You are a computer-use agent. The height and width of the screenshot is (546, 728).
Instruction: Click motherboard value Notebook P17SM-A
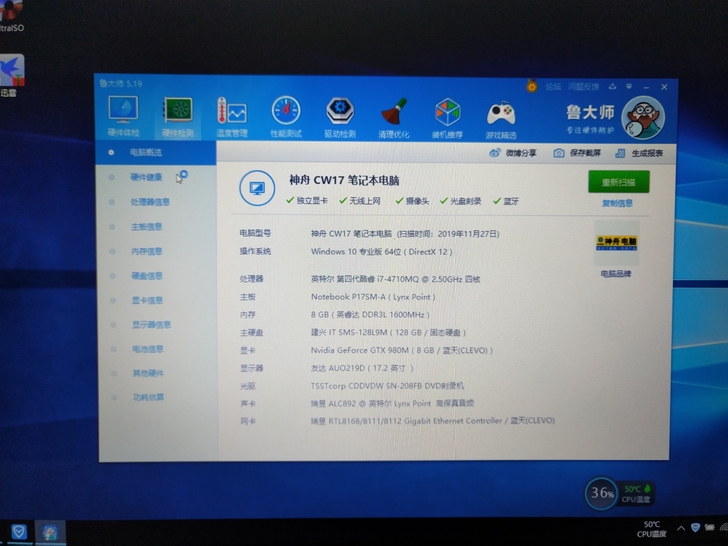[x=373, y=297]
